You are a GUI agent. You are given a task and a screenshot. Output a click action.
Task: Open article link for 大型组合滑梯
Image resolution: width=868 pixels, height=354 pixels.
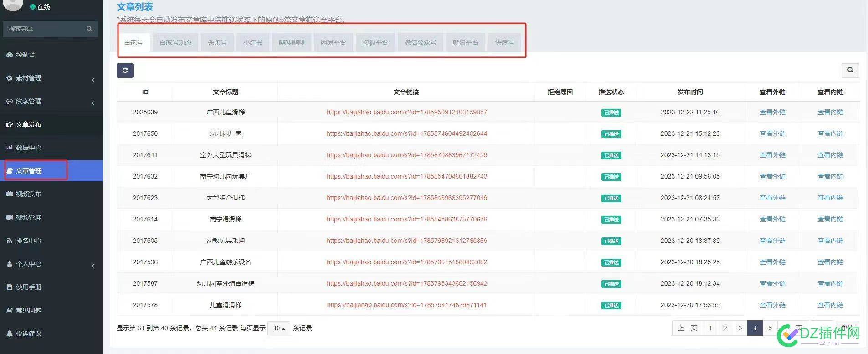407,198
